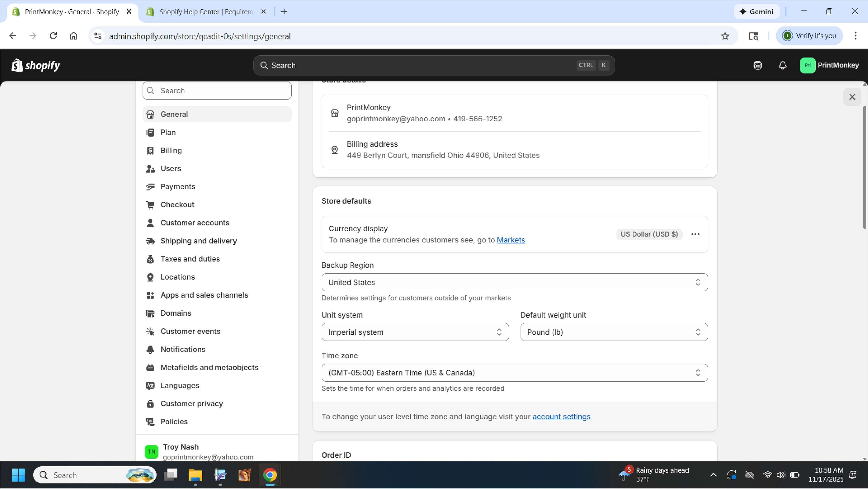Image resolution: width=868 pixels, height=489 pixels.
Task: Expand the Backup Region dropdown
Action: click(514, 282)
